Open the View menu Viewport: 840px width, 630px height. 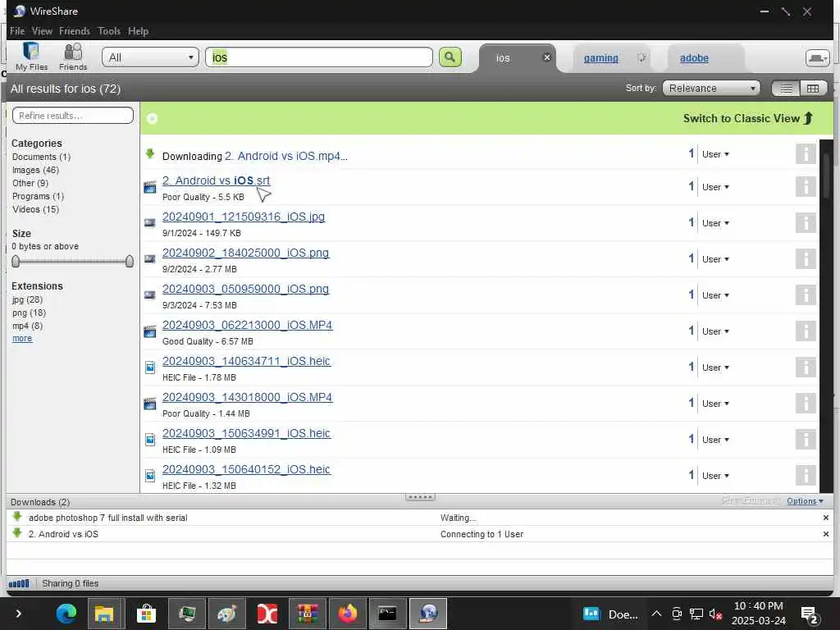click(x=42, y=31)
